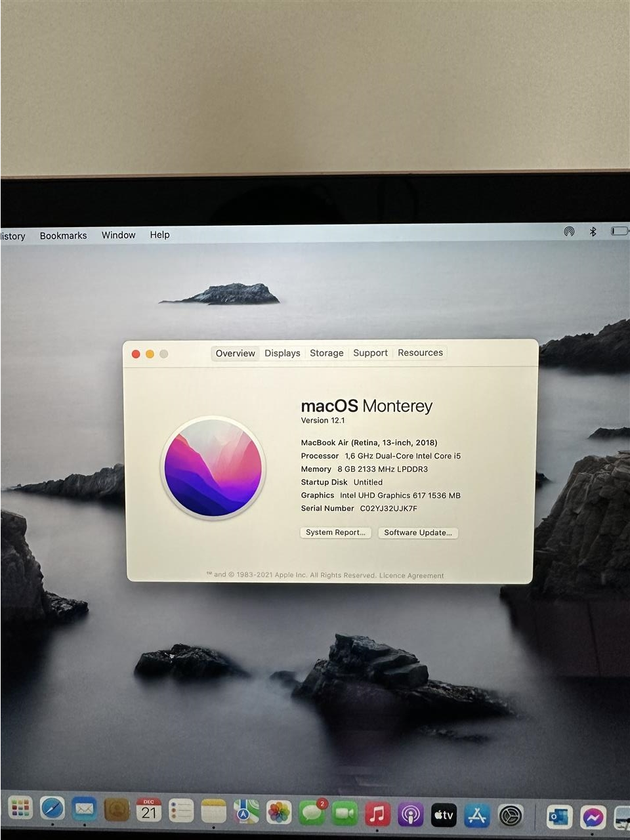Open Microsoft Outlook from the Dock

(x=559, y=817)
